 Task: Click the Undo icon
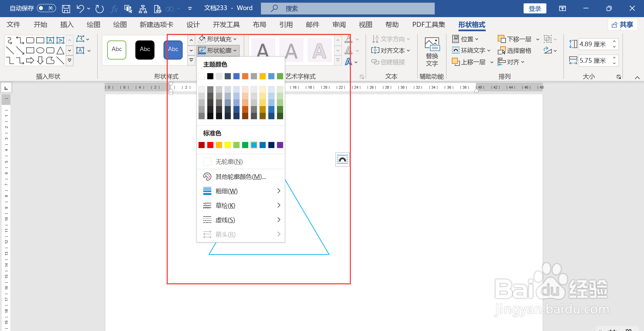(x=80, y=9)
